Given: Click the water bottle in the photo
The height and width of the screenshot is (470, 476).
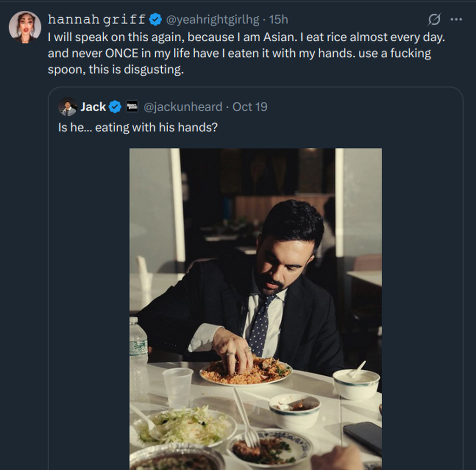Looking at the screenshot, I should pyautogui.click(x=138, y=353).
